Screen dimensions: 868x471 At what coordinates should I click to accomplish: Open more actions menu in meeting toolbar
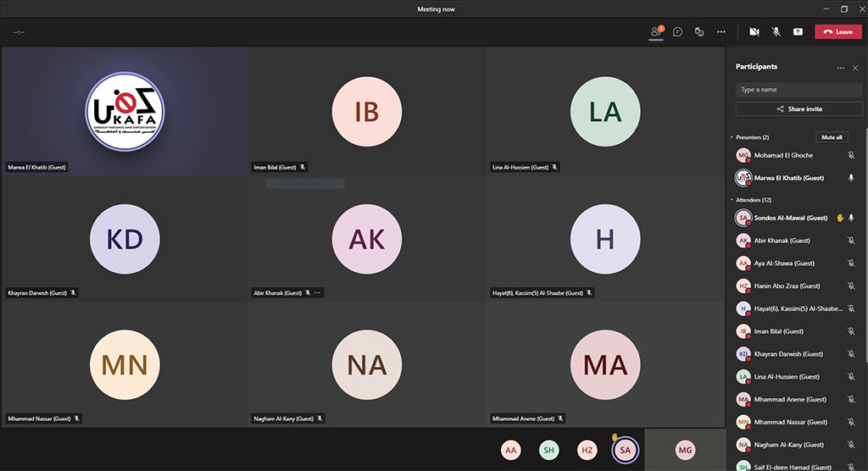[721, 31]
